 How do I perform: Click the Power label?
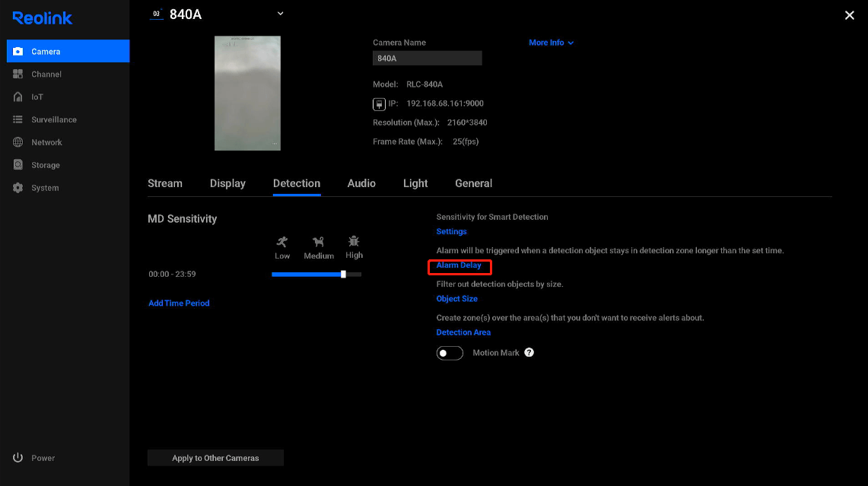pyautogui.click(x=43, y=458)
